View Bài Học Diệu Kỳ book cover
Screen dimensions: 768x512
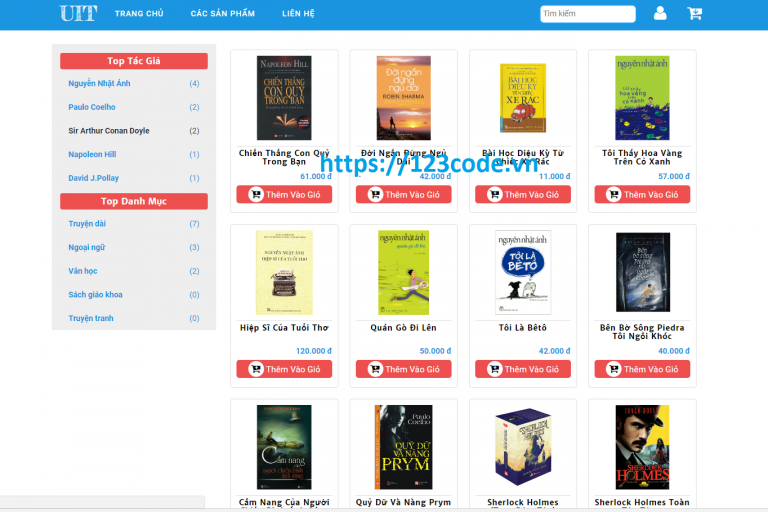[x=523, y=98]
